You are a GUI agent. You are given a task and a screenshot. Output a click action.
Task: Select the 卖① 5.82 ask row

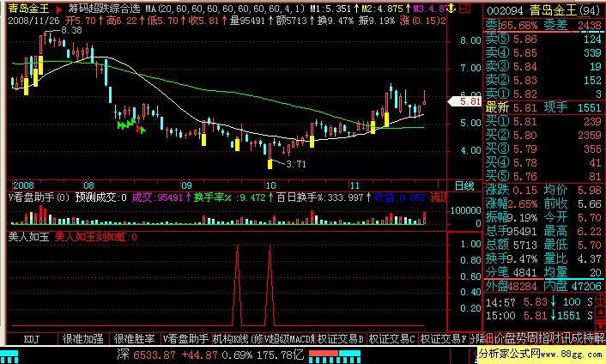[543, 94]
